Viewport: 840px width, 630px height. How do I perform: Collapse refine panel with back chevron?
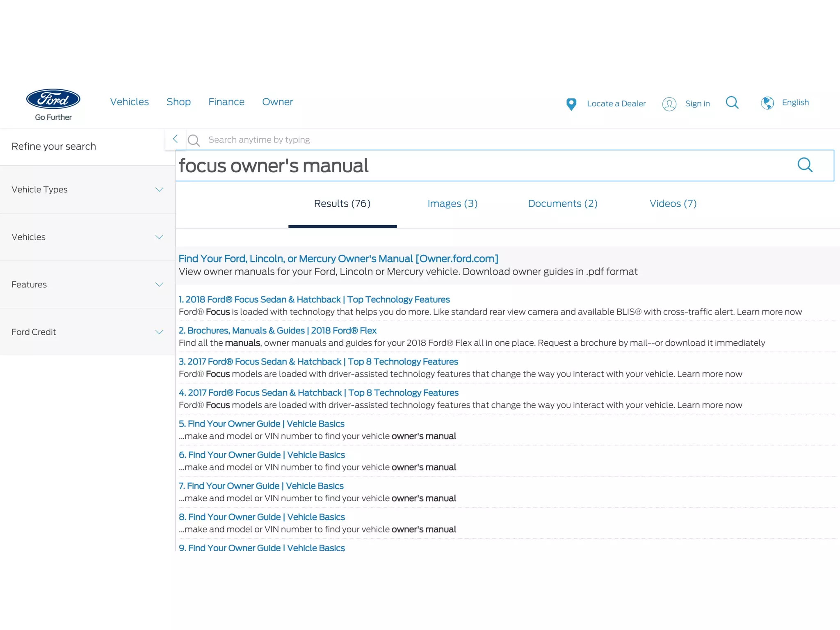click(175, 139)
